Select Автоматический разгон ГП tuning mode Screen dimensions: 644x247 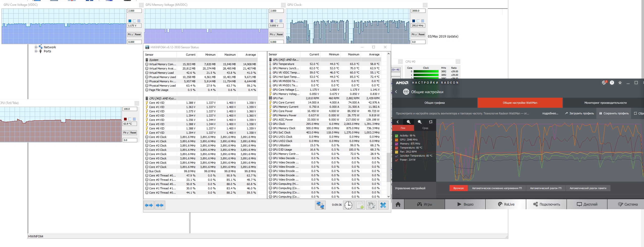click(546, 188)
